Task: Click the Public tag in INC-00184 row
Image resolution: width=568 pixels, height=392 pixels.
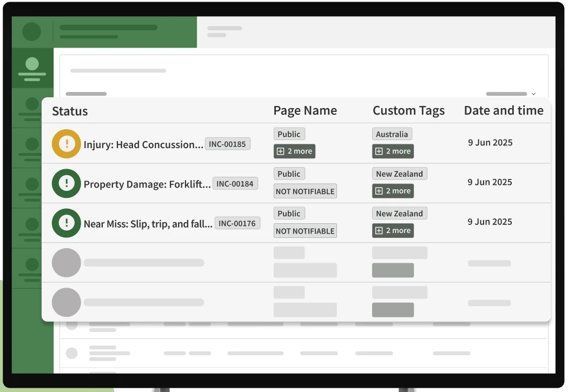Action: [289, 174]
